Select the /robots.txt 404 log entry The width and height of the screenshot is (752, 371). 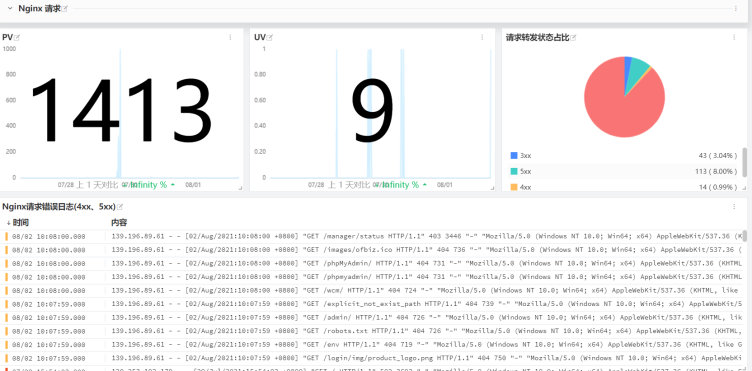pos(374,331)
